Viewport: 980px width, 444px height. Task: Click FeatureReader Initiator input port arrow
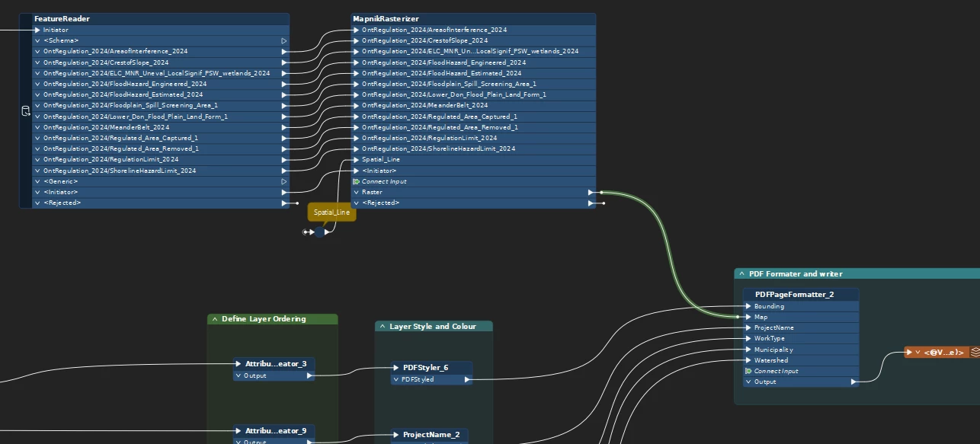(x=37, y=30)
